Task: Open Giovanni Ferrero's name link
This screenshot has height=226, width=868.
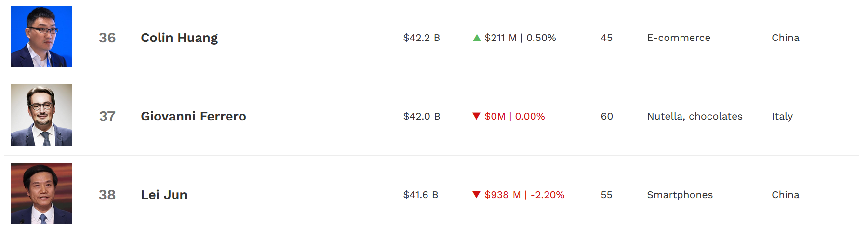Action: click(x=193, y=116)
